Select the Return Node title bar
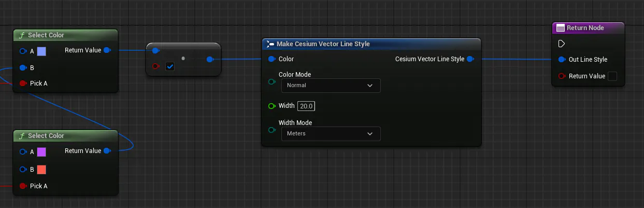This screenshot has width=644, height=208. (588, 28)
